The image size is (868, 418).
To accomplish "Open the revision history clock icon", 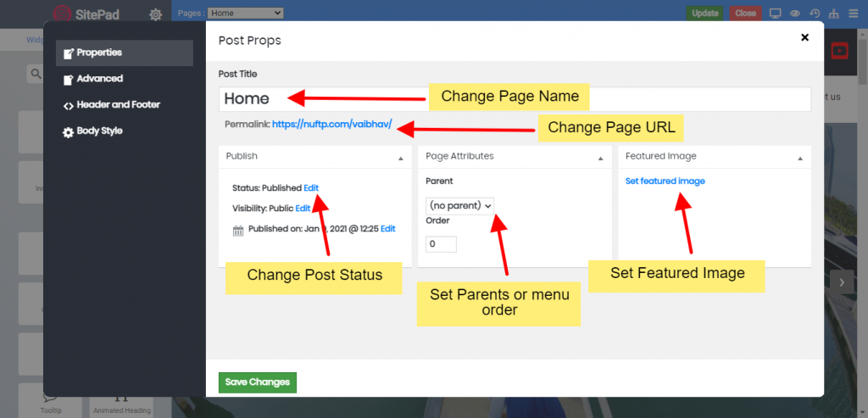I will 815,14.
